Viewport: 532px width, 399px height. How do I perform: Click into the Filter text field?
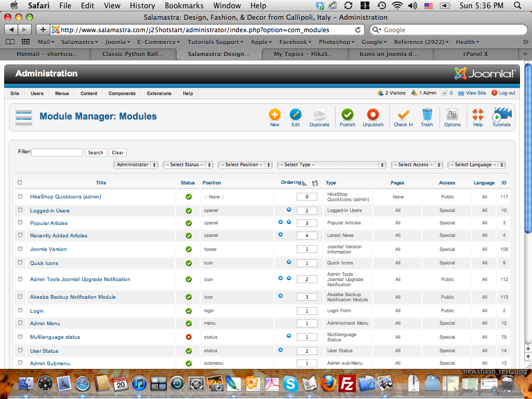[x=57, y=152]
